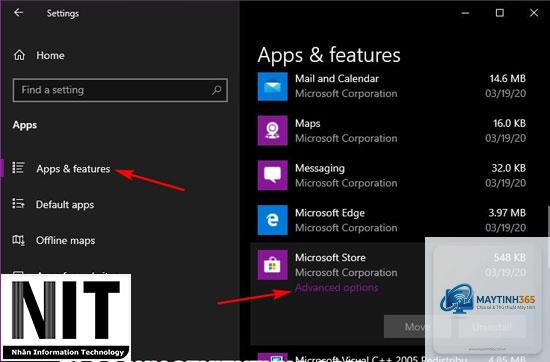The image size is (550, 362).
Task: Go back using the Settings back arrow
Action: tap(19, 13)
